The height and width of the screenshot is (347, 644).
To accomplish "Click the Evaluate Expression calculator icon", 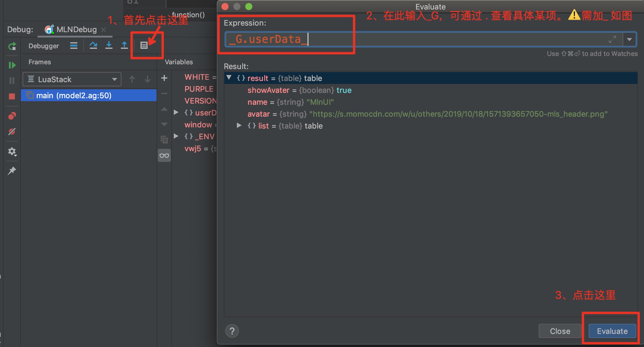I will tap(144, 46).
